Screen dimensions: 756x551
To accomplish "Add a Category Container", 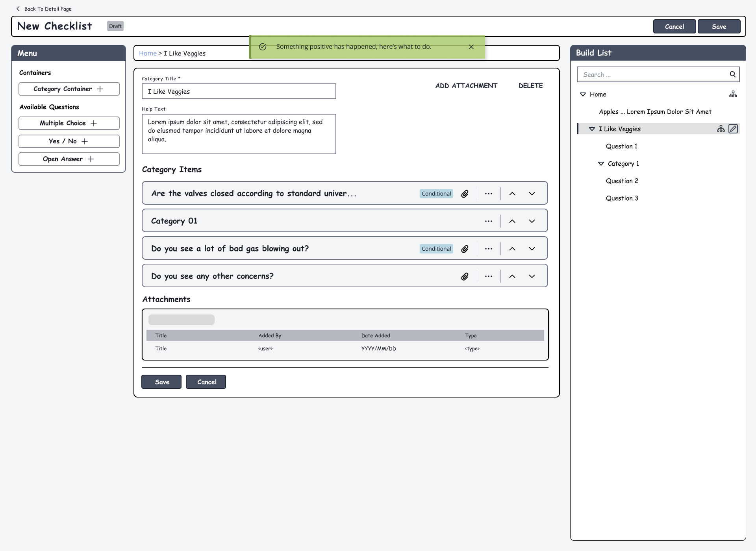I will 69,89.
